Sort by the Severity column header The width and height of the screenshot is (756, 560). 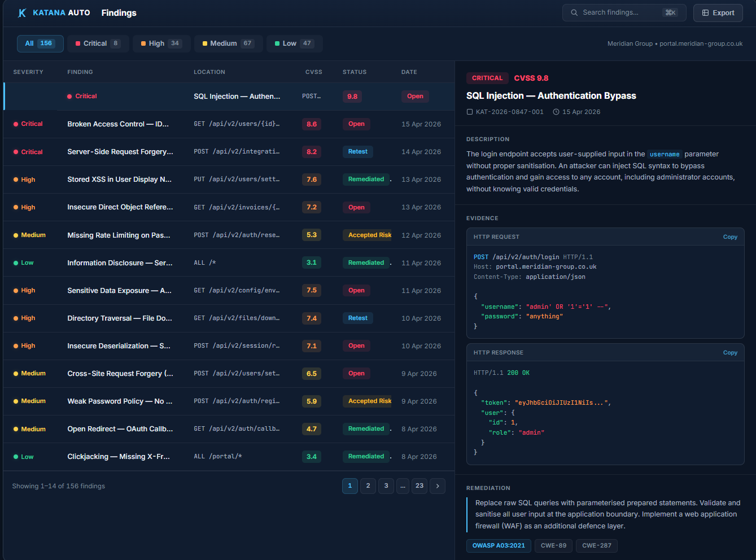(28, 72)
